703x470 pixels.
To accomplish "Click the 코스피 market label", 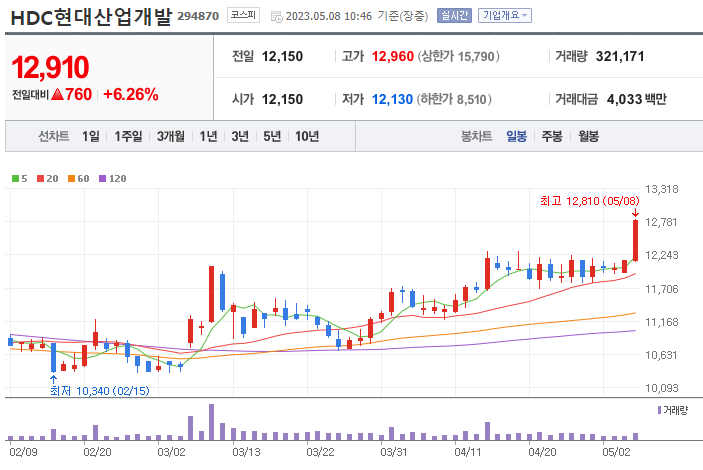I will (243, 15).
